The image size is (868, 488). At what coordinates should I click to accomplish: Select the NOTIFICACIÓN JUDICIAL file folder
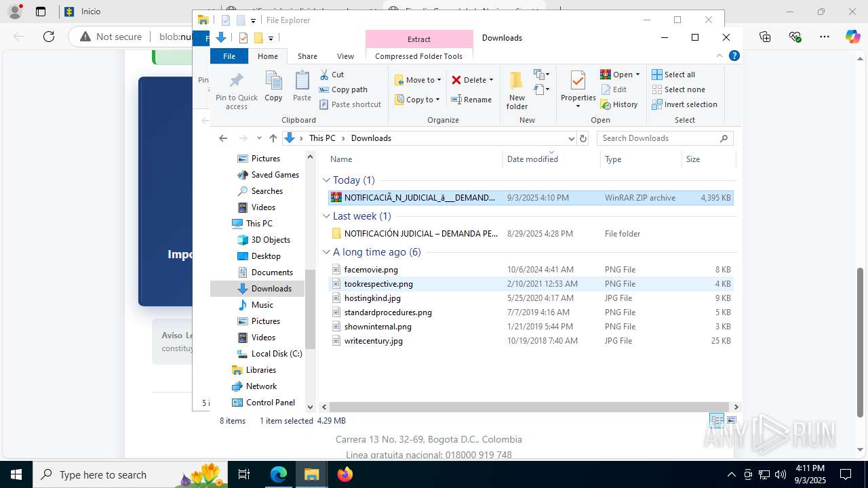[530, 234]
